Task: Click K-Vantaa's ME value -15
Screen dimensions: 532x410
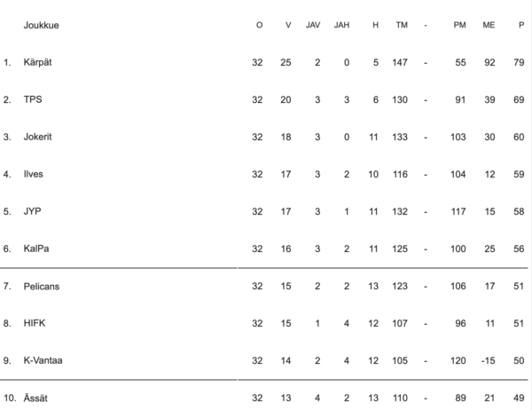Action: [x=488, y=361]
